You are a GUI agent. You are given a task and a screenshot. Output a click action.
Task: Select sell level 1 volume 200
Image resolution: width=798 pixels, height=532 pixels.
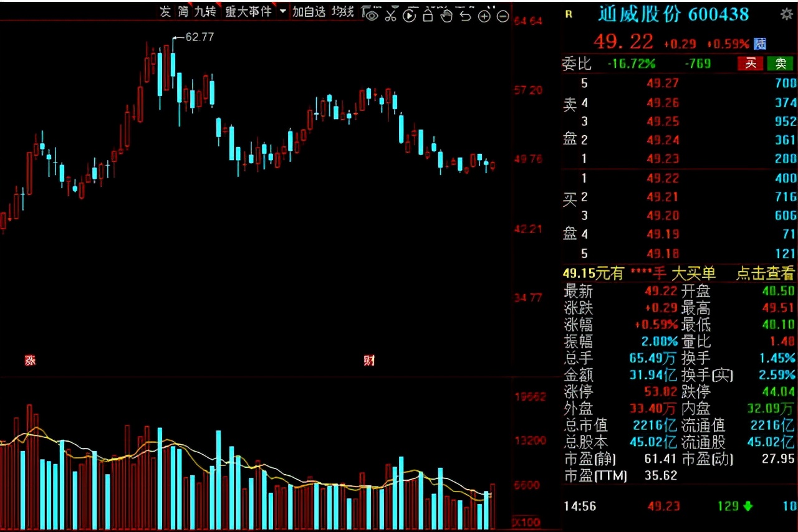coord(786,159)
